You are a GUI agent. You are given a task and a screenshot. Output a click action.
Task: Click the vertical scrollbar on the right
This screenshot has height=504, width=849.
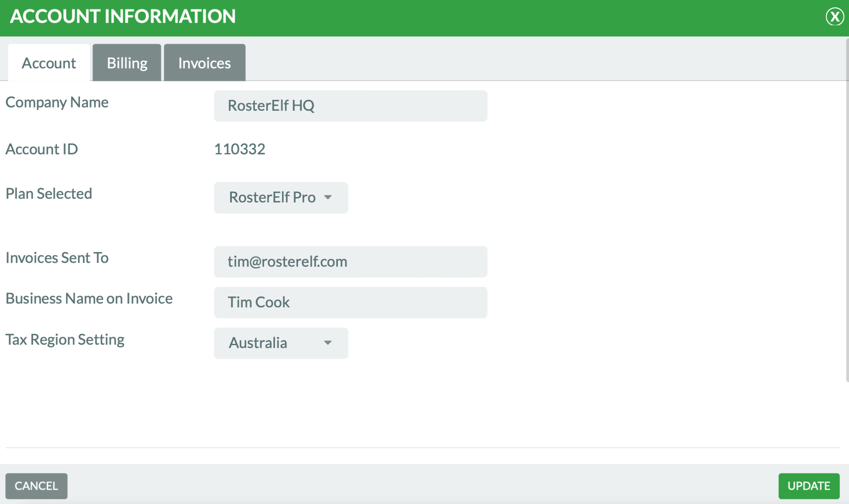(847, 210)
